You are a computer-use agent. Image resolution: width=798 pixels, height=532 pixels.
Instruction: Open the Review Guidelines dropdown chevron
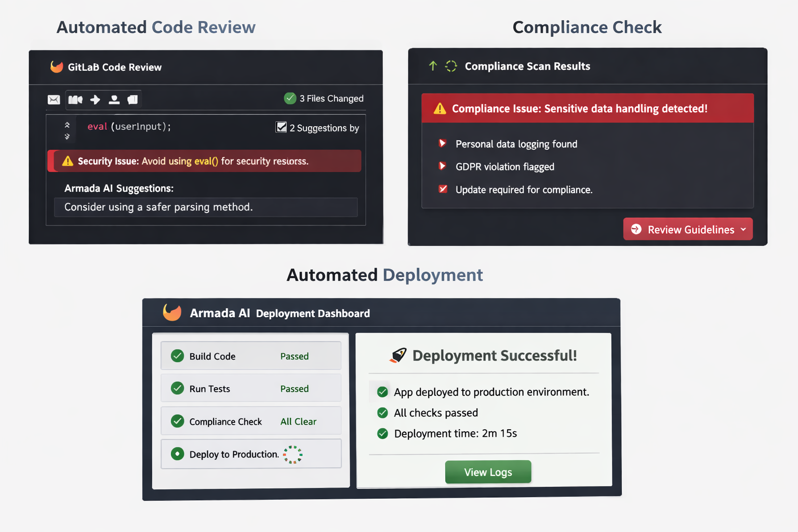click(743, 229)
